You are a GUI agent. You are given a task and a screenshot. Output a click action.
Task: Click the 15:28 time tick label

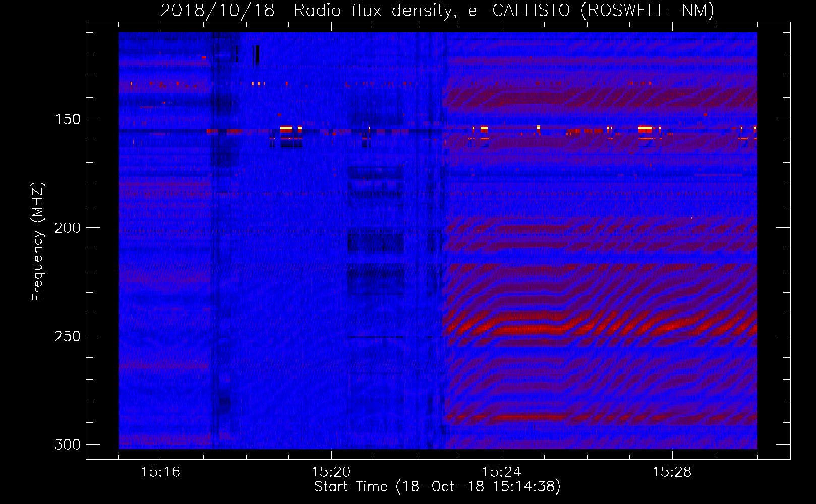pyautogui.click(x=672, y=472)
